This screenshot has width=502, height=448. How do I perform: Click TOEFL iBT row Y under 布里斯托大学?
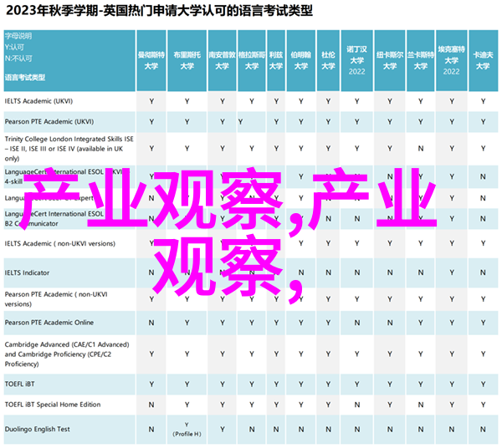click(x=187, y=384)
